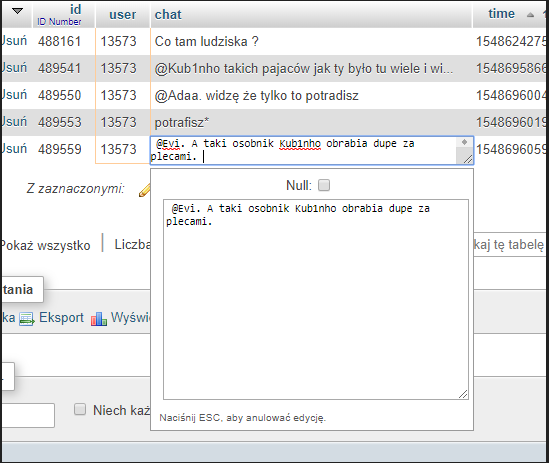
Task: Open the Eksport link
Action: coord(61,317)
